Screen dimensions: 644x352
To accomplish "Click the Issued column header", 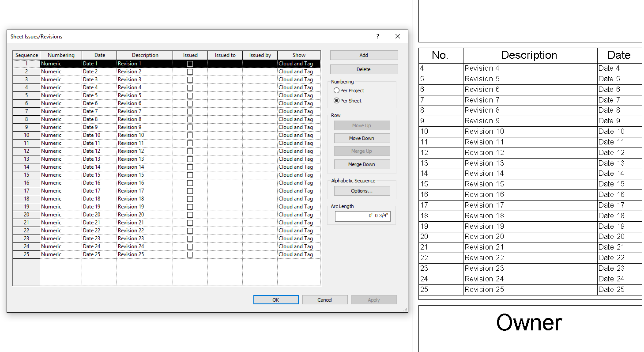I will pyautogui.click(x=190, y=55).
